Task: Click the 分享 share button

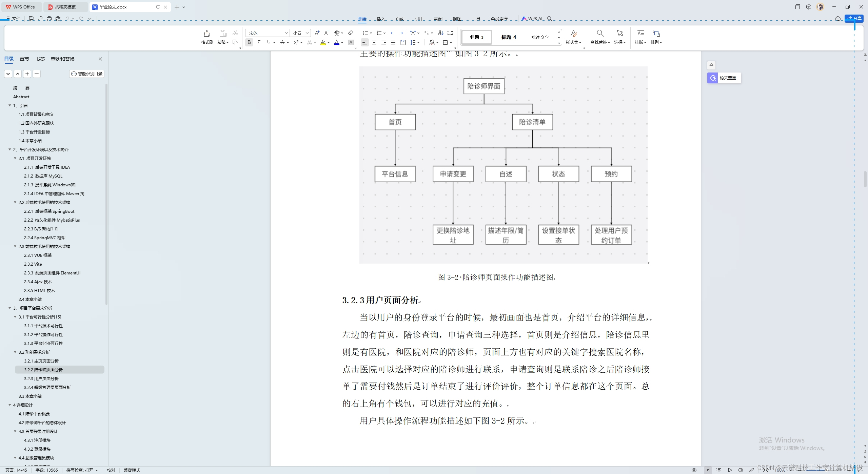Action: coord(854,19)
